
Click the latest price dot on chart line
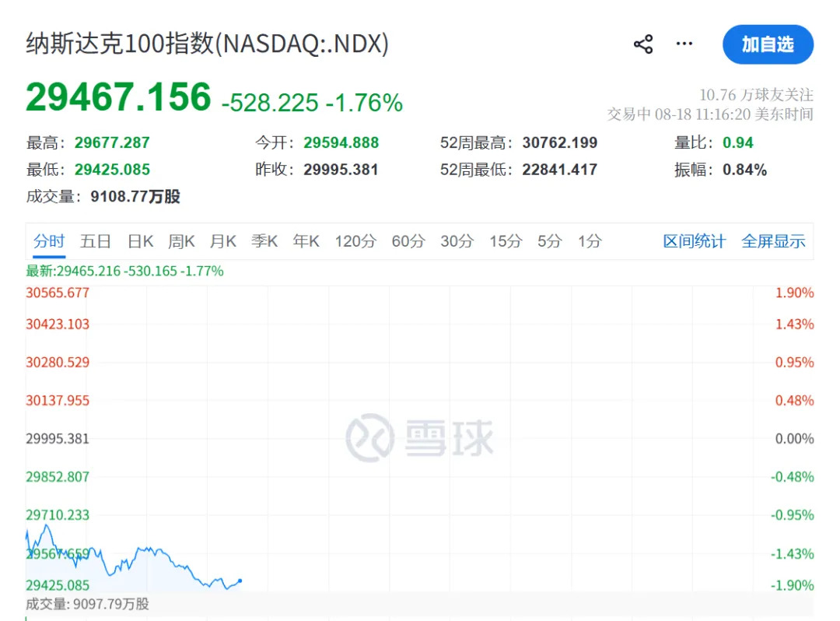pos(240,581)
